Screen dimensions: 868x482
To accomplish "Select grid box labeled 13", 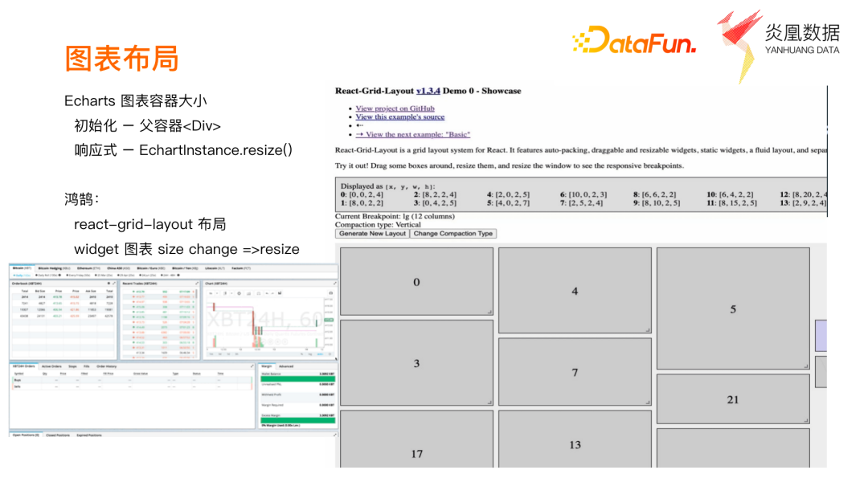I will click(x=575, y=439).
